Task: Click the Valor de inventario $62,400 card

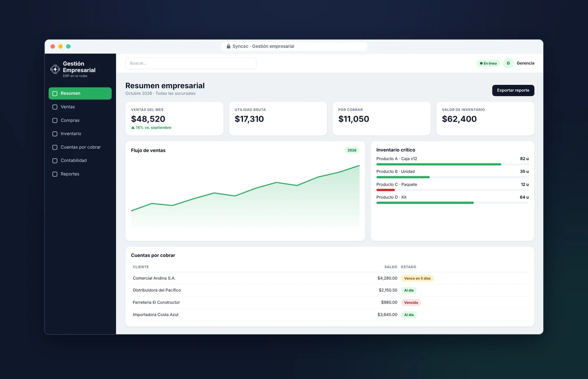Action: [x=485, y=119]
